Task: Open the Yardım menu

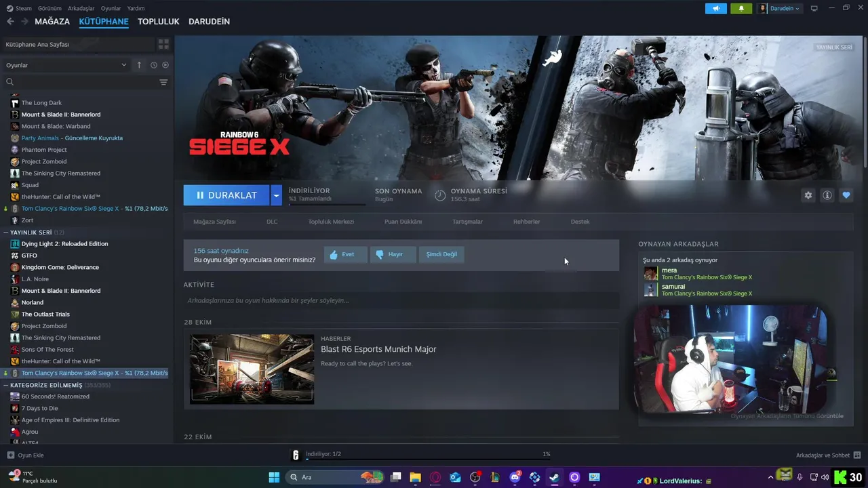Action: pos(136,8)
